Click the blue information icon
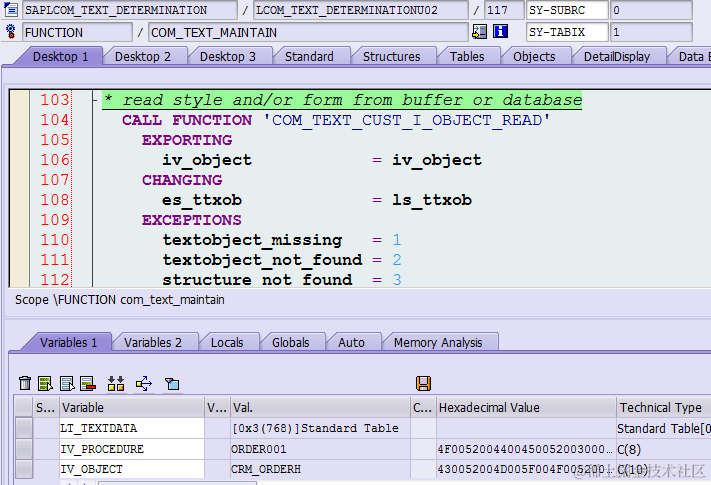Viewport: 711px width, 485px height. click(500, 32)
